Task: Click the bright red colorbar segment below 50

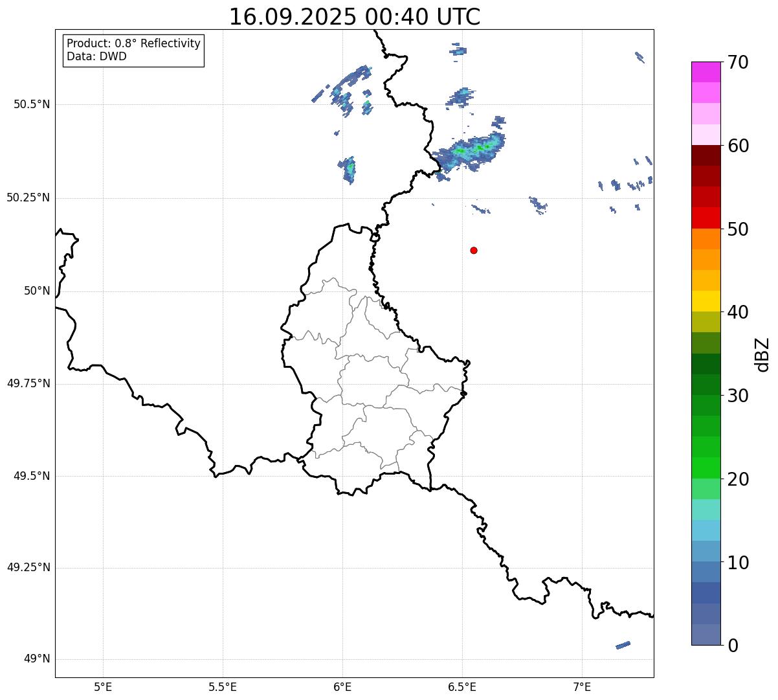Action: [x=706, y=218]
